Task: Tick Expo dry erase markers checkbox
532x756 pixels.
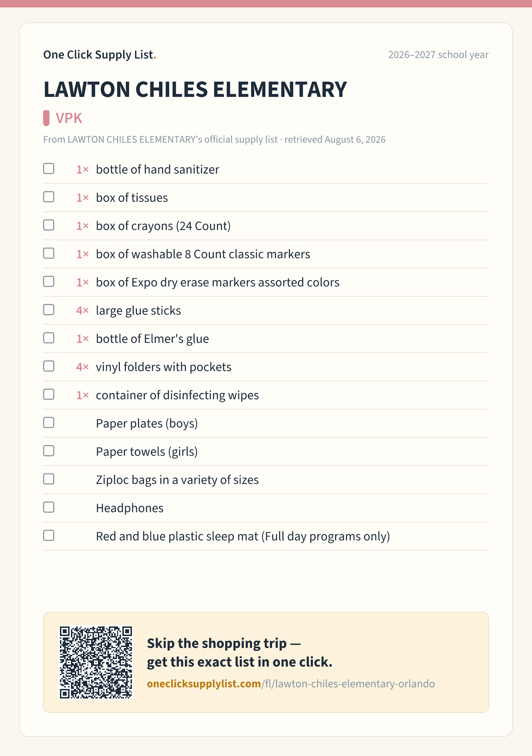Action: (x=49, y=281)
